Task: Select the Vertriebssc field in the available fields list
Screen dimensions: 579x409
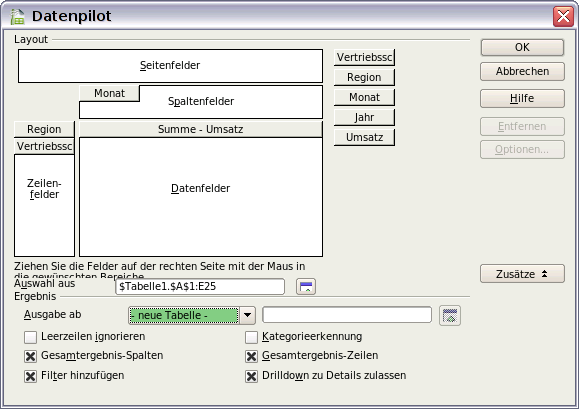Action: coord(364,58)
